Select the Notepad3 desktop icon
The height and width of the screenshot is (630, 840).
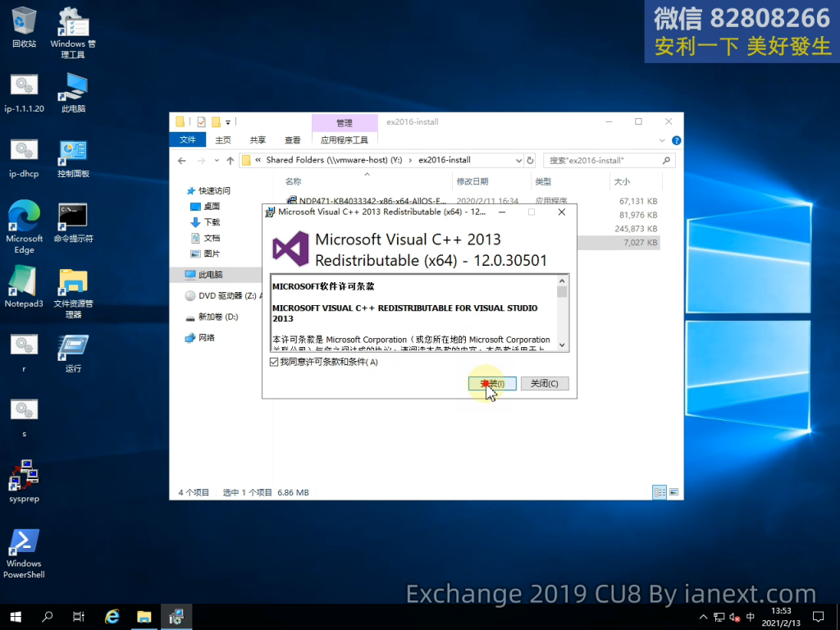point(24,287)
